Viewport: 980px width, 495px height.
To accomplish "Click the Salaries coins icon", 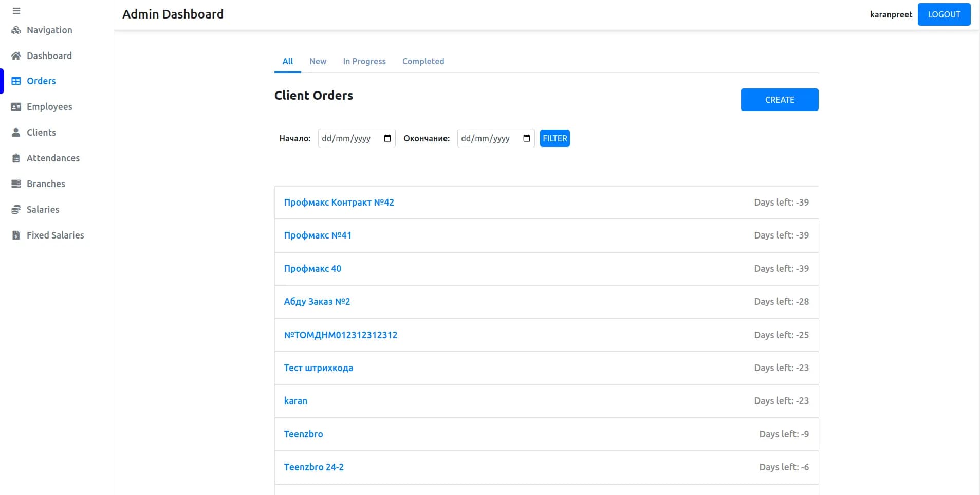I will (x=16, y=210).
